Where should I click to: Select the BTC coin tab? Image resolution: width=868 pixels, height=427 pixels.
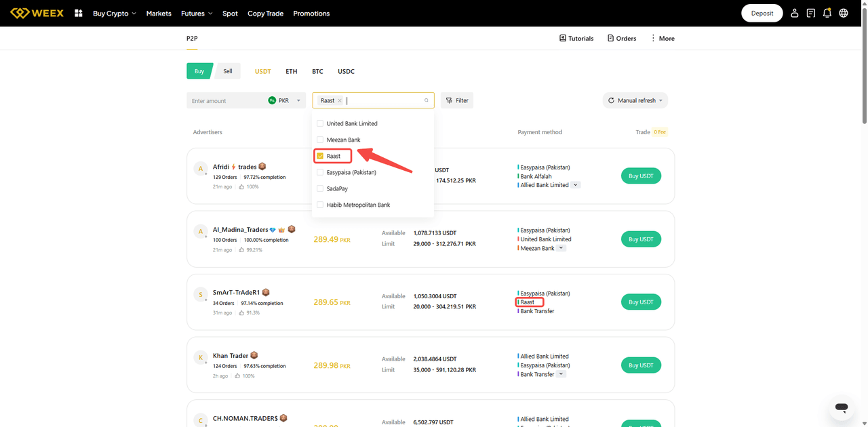pos(317,71)
